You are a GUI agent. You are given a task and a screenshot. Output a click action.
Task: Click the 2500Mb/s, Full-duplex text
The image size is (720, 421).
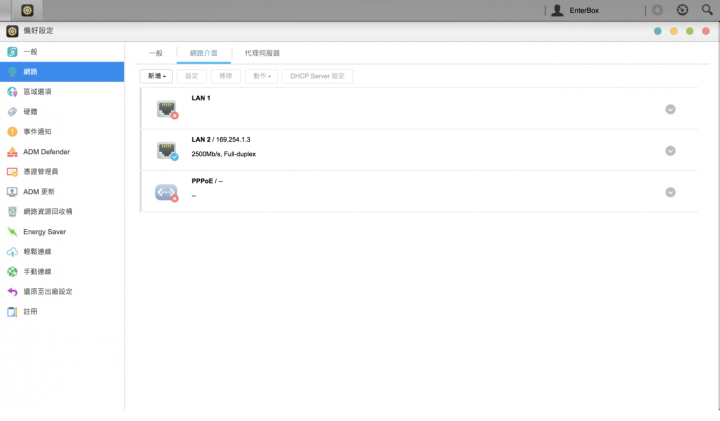(224, 154)
